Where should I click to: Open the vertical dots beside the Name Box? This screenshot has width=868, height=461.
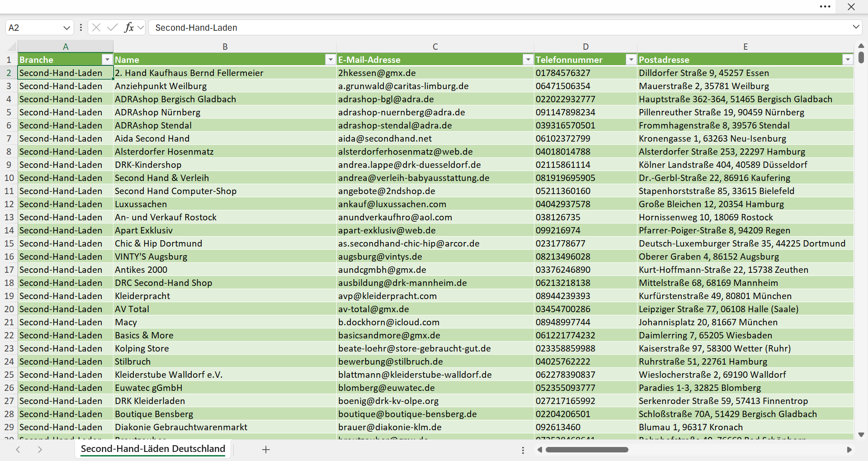coord(81,28)
